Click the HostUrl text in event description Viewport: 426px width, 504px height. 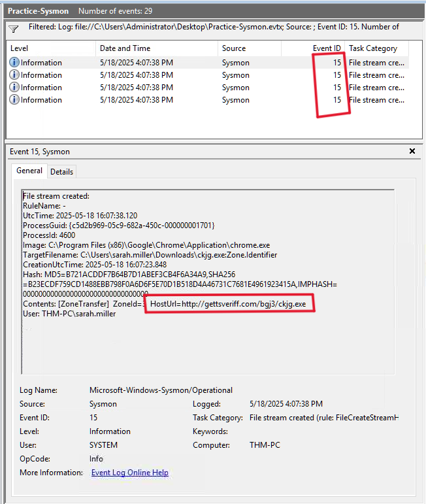(x=228, y=305)
